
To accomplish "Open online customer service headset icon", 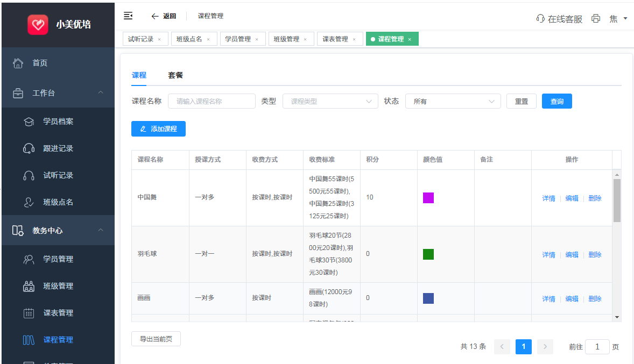I will pyautogui.click(x=540, y=18).
